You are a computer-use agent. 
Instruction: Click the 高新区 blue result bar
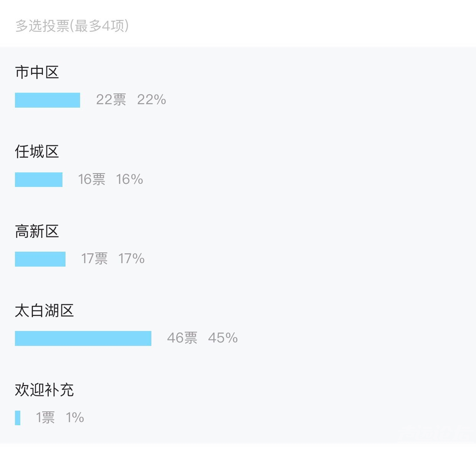click(40, 259)
